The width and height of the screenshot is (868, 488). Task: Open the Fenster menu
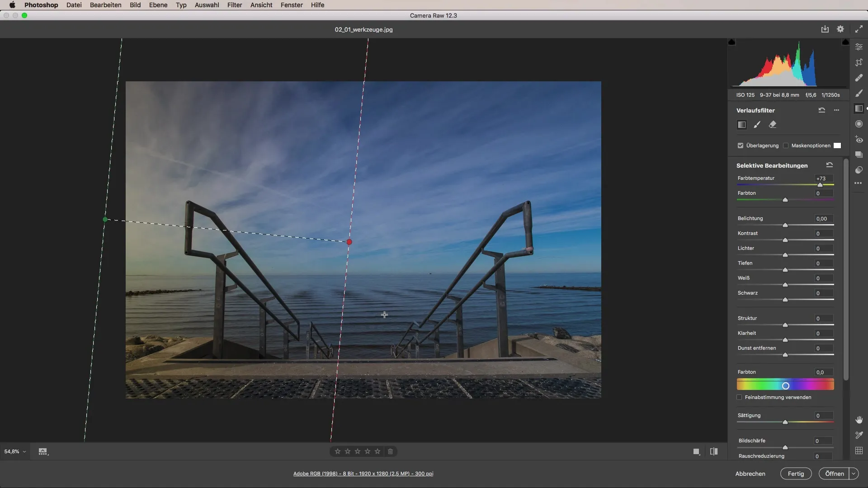click(x=292, y=5)
